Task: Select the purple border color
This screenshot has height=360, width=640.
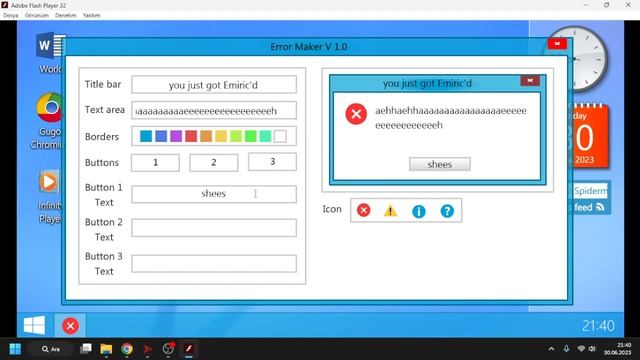Action: [176, 136]
